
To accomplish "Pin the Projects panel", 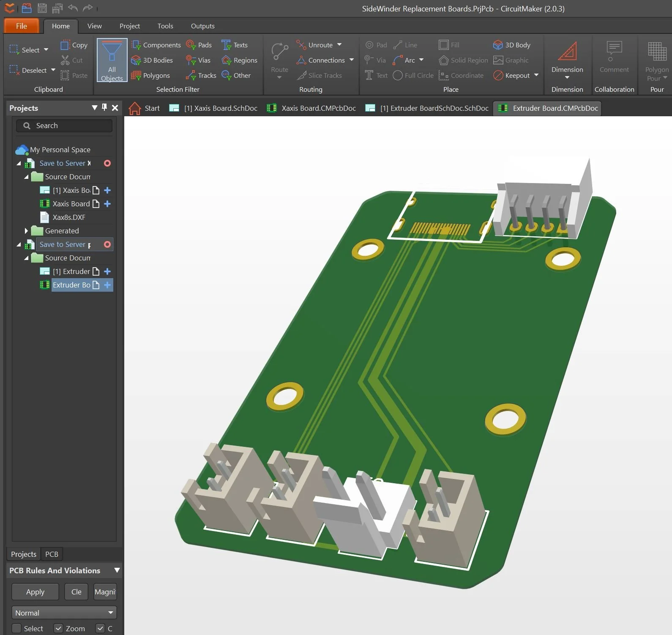I will point(104,107).
